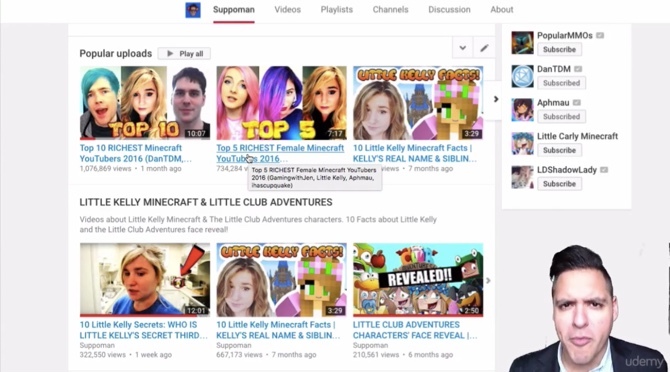Subscribe to LDShadowLady
Screen dimensions: 670x372
click(559, 184)
